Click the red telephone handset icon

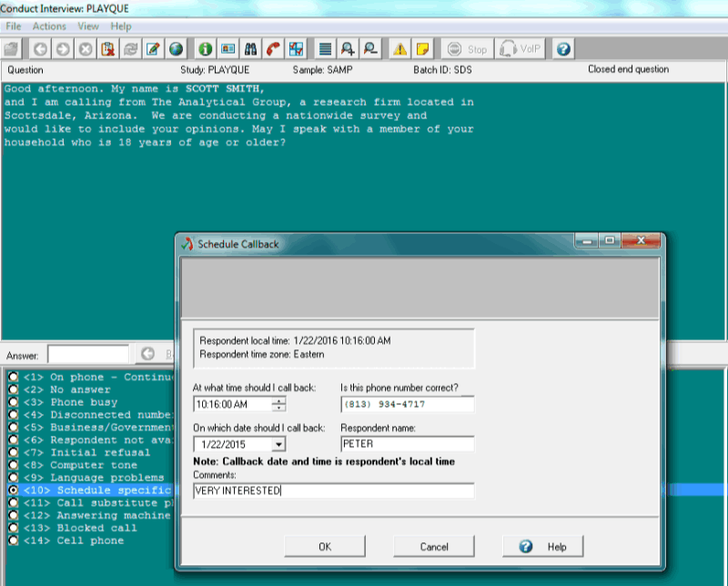(273, 49)
